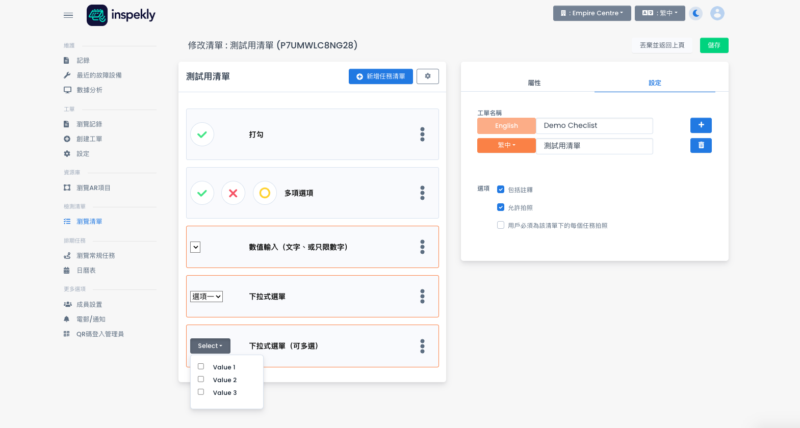Check the Value 2 option
This screenshot has height=428, width=800.
[x=201, y=380]
